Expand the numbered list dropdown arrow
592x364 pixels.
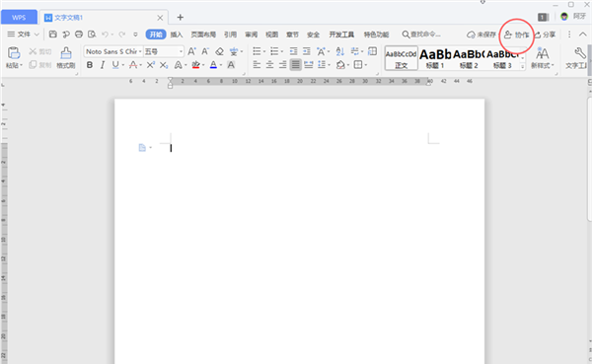tap(282, 51)
